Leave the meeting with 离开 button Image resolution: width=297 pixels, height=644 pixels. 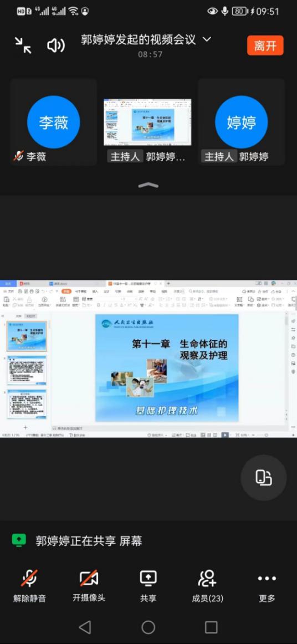tap(265, 45)
